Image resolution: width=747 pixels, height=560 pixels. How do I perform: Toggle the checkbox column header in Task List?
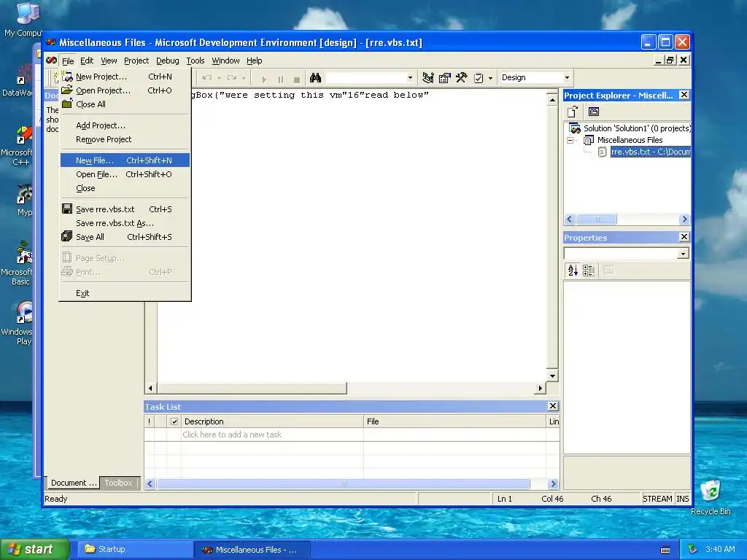pyautogui.click(x=174, y=421)
